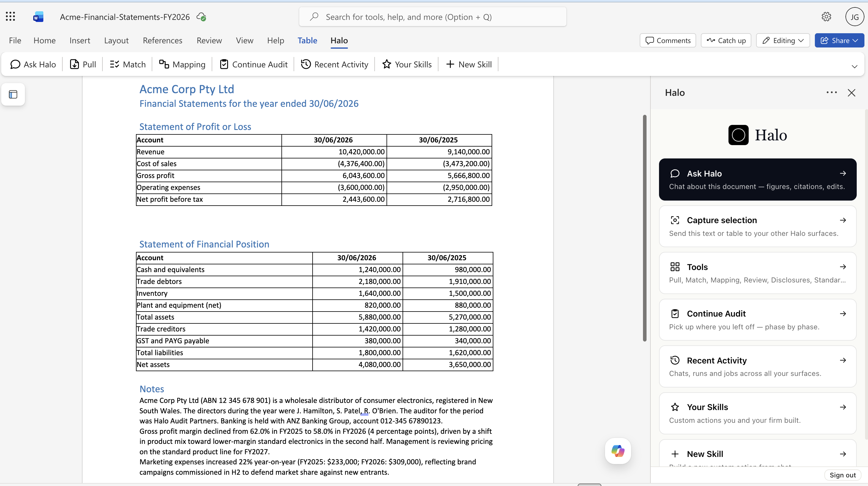
Task: Open Recent Activity from the ribbon
Action: (335, 64)
